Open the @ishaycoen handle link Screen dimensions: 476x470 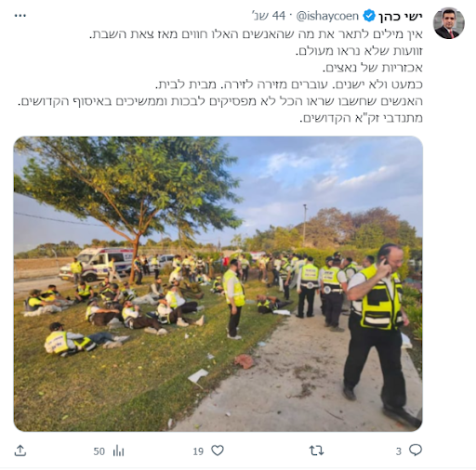coord(327,16)
